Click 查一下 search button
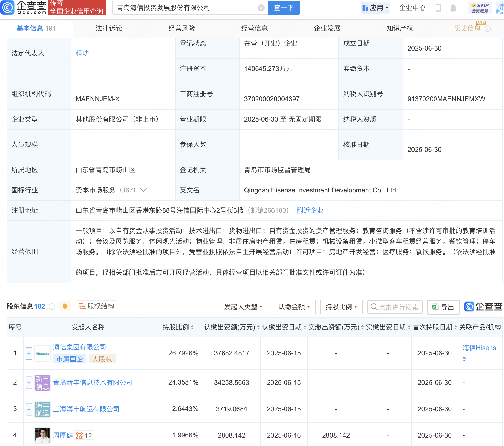The width and height of the screenshot is (504, 446). (284, 8)
